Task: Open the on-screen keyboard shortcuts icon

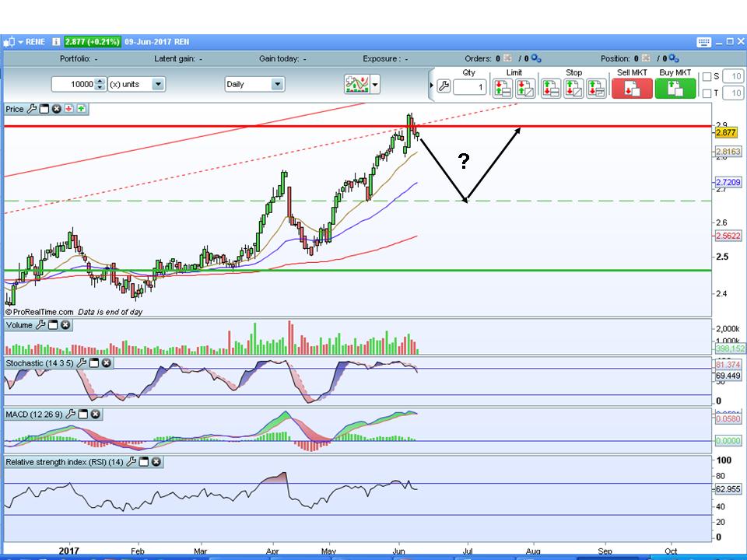Action: click(x=703, y=42)
